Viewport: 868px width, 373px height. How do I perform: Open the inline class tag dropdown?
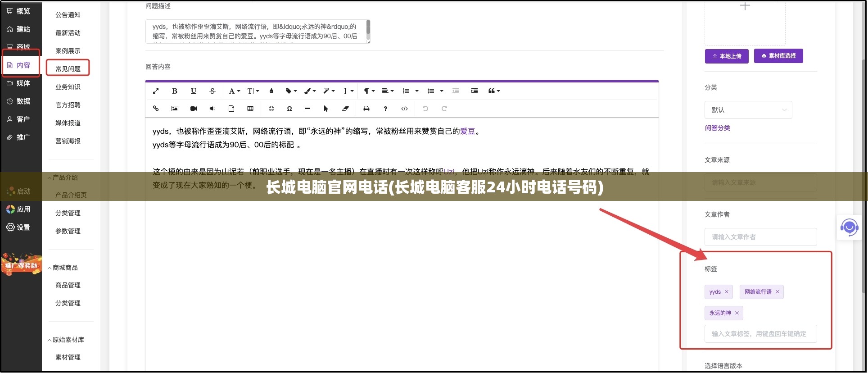(x=291, y=91)
